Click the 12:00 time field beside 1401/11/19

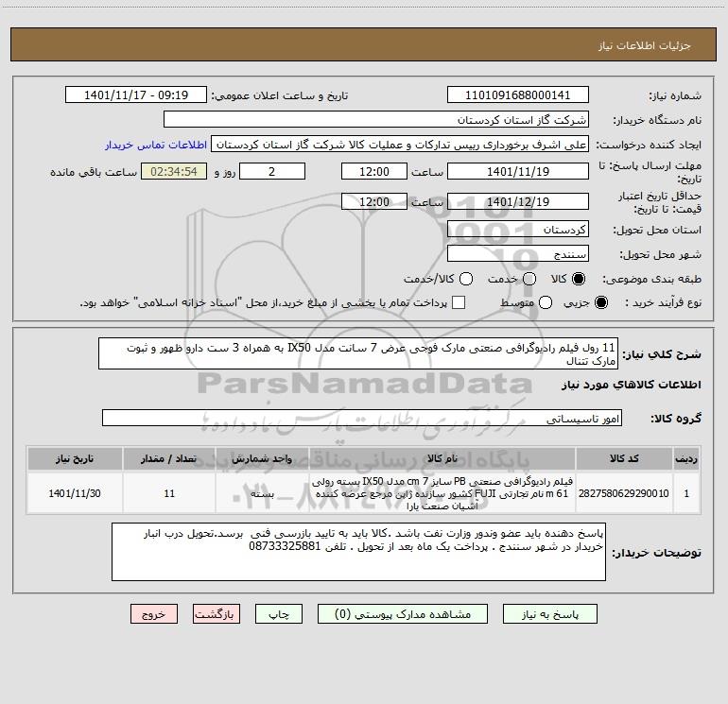(x=374, y=171)
